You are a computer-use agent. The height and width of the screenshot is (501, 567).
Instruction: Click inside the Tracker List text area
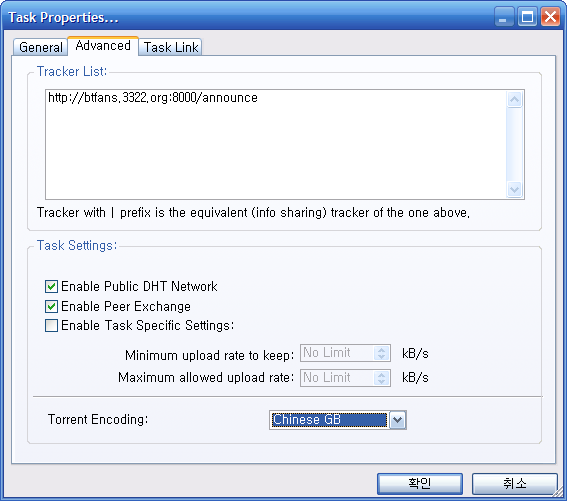click(x=276, y=144)
